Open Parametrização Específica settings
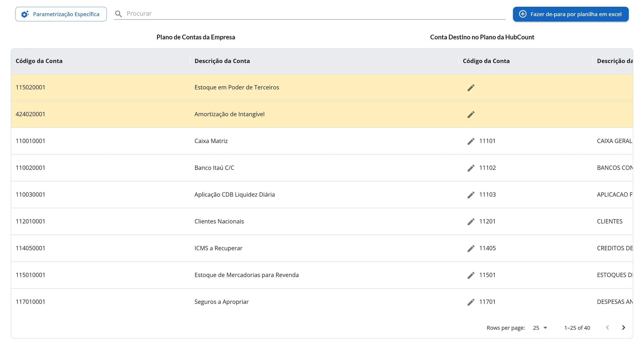This screenshot has width=644, height=353. (x=61, y=14)
